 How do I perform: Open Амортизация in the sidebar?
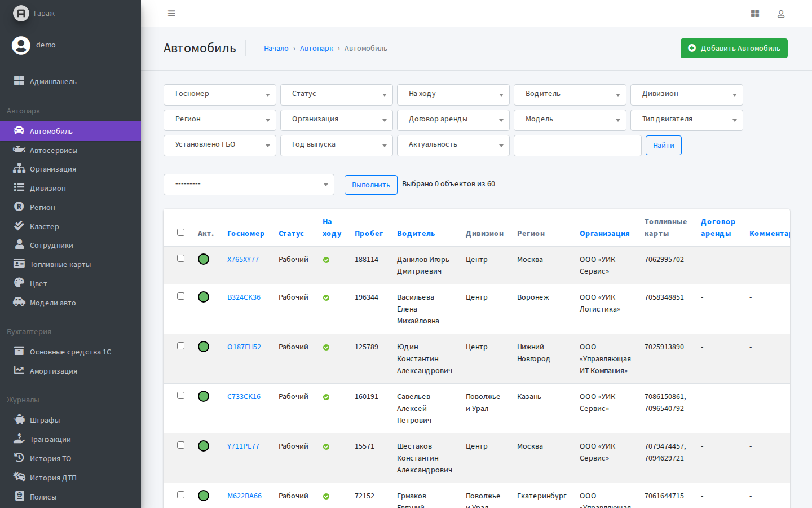point(70,371)
